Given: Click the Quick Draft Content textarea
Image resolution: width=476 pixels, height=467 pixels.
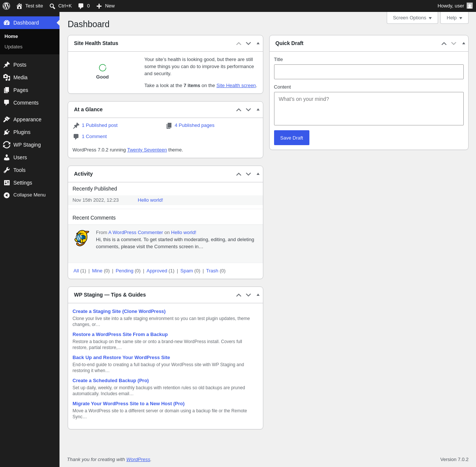Looking at the screenshot, I should [369, 109].
